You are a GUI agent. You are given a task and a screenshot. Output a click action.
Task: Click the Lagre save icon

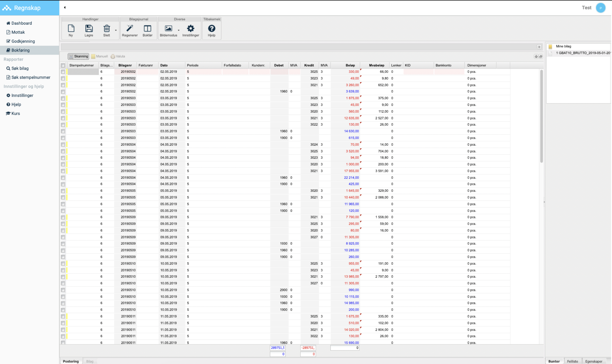tap(89, 29)
